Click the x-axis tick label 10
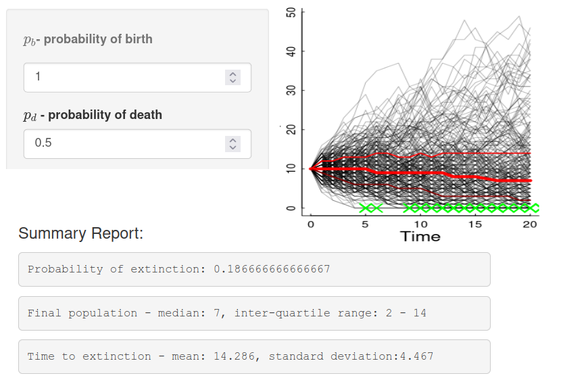Screen dimensions: 588x382 click(420, 224)
